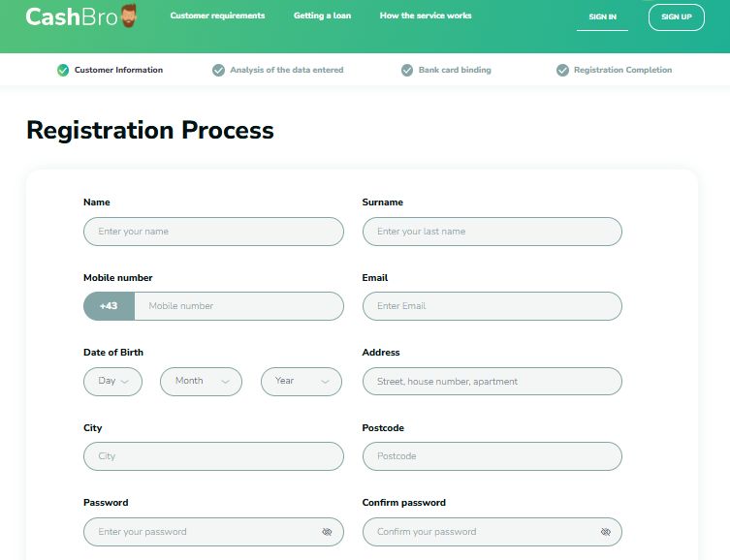Screen dimensions: 730x560
Task: Click the Bank card binding checkmark icon
Action: click(x=407, y=70)
